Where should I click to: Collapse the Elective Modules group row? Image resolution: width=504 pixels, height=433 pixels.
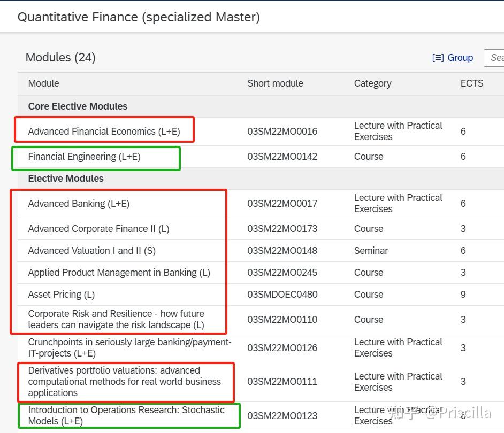point(66,179)
